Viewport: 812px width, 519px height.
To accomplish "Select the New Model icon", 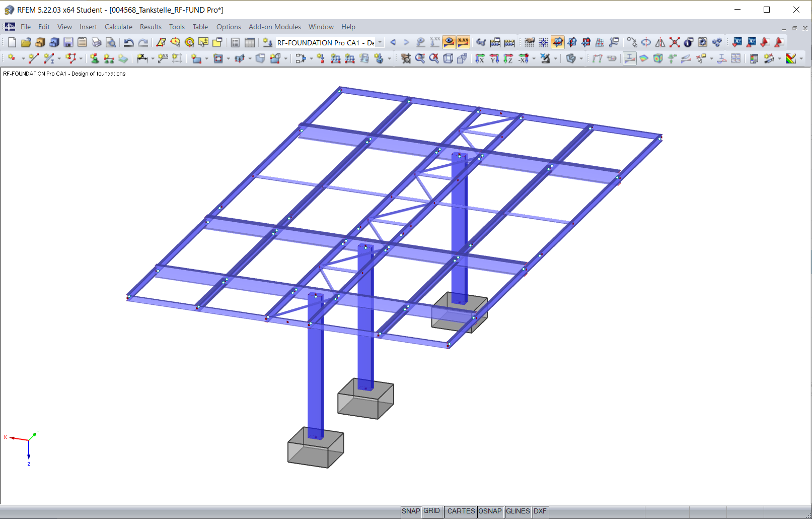I will [x=11, y=42].
